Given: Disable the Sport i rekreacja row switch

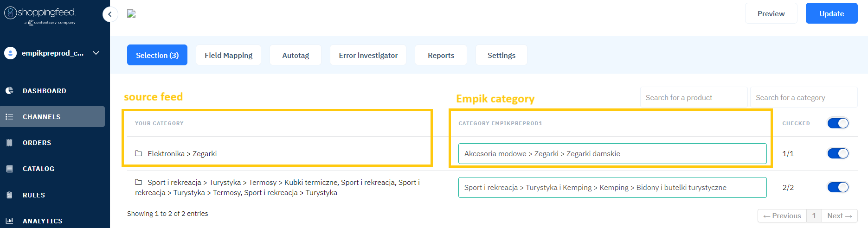Looking at the screenshot, I should [838, 187].
